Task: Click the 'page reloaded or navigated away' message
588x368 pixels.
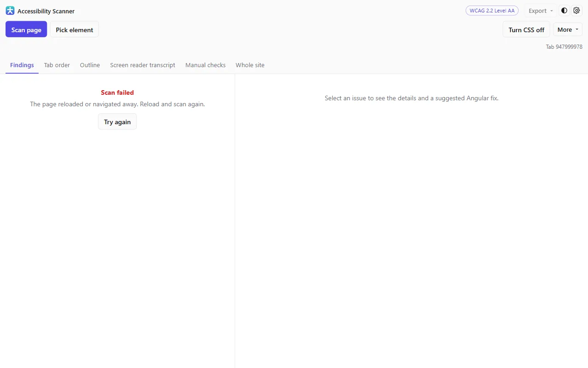Action: [x=117, y=104]
